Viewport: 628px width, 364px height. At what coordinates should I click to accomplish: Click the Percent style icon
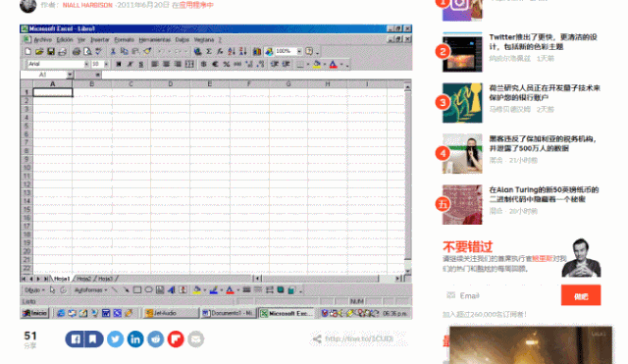click(227, 64)
